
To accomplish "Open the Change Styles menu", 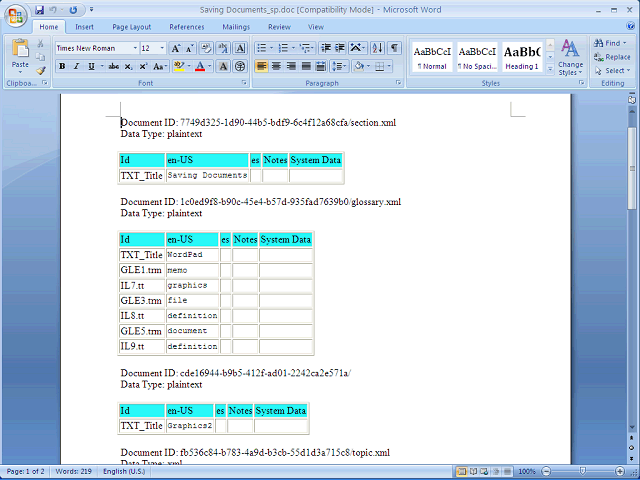I will (570, 57).
